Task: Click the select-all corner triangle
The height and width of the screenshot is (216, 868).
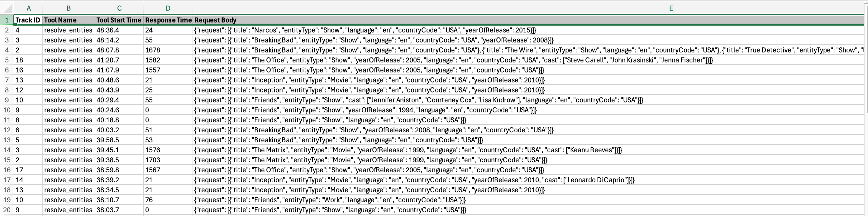Action: 8,8
